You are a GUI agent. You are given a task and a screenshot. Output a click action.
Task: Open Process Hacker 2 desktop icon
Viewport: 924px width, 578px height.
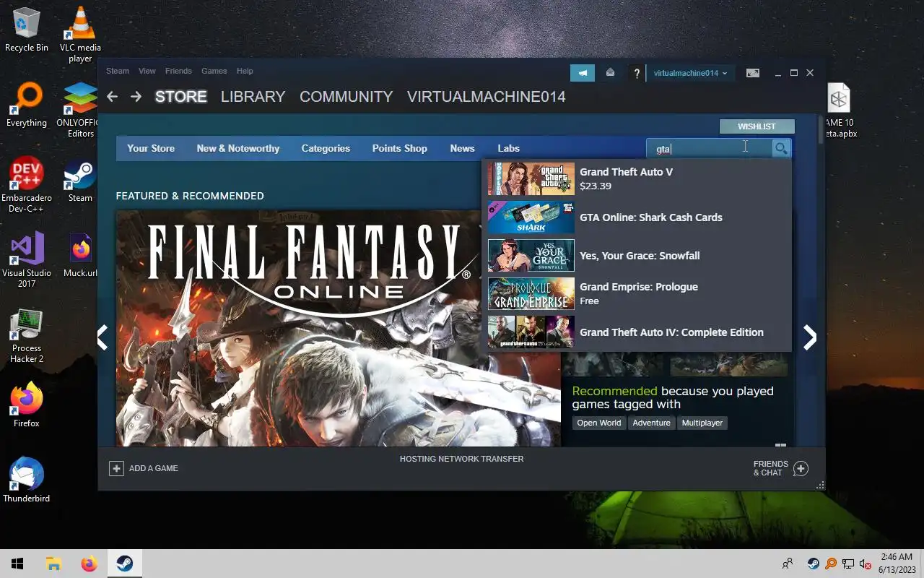pyautogui.click(x=27, y=335)
